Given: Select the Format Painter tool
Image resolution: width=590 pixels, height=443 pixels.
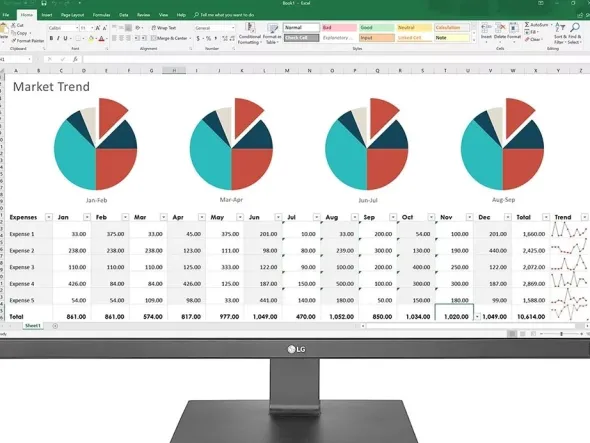Looking at the screenshot, I should (28, 41).
